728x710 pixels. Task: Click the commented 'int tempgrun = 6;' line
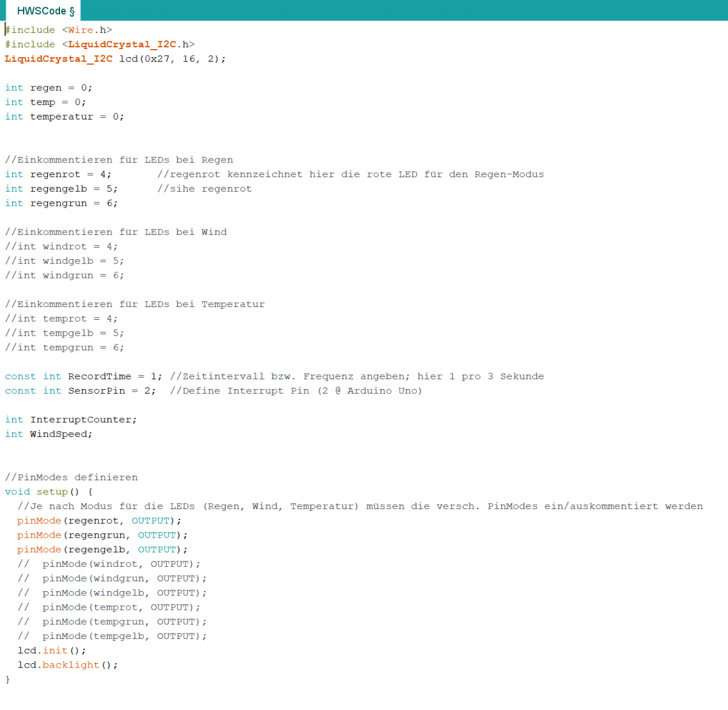(x=64, y=348)
